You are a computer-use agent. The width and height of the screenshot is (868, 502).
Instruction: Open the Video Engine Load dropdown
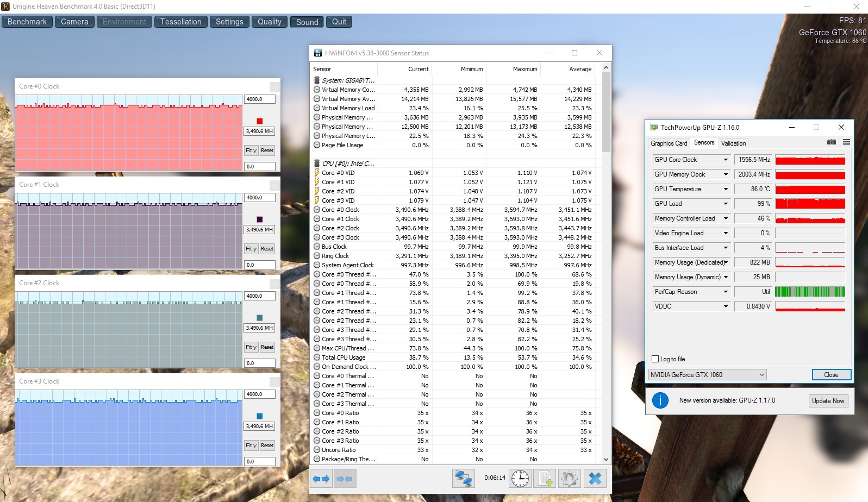(726, 233)
